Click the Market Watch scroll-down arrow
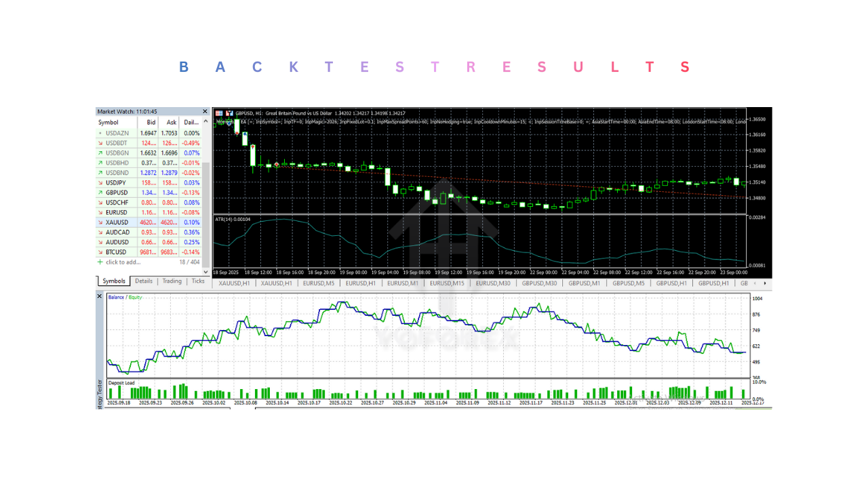This screenshot has height=488, width=868. pos(206,270)
